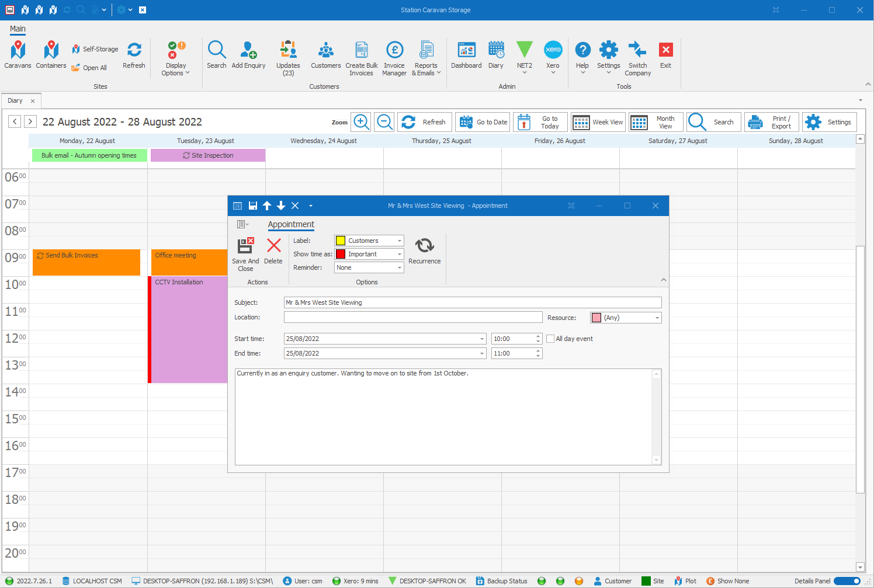874x588 pixels.
Task: Click the Go to Today button
Action: pyautogui.click(x=540, y=122)
